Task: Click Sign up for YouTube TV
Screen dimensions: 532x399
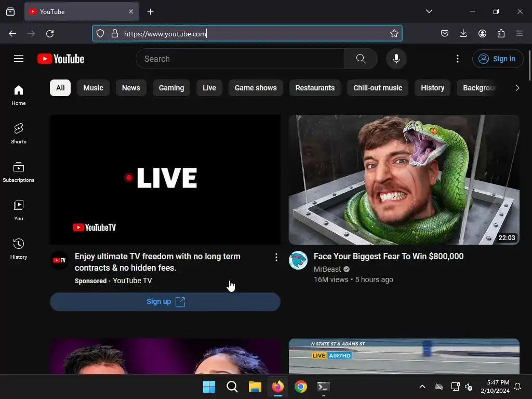Action: point(165,302)
